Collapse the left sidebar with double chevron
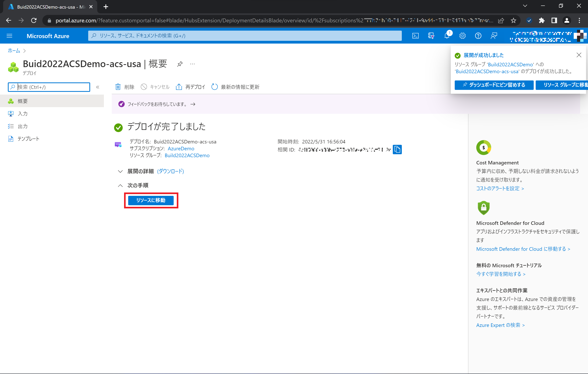 (98, 87)
